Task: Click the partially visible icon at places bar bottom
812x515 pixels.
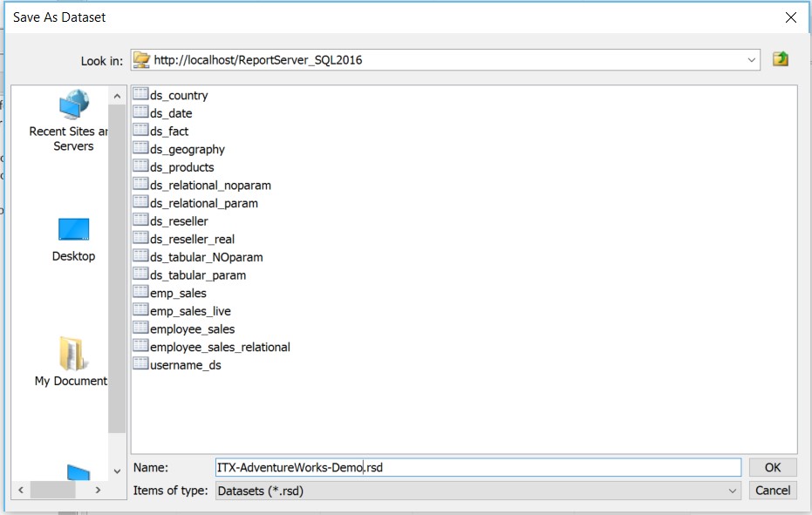Action: pyautogui.click(x=78, y=472)
